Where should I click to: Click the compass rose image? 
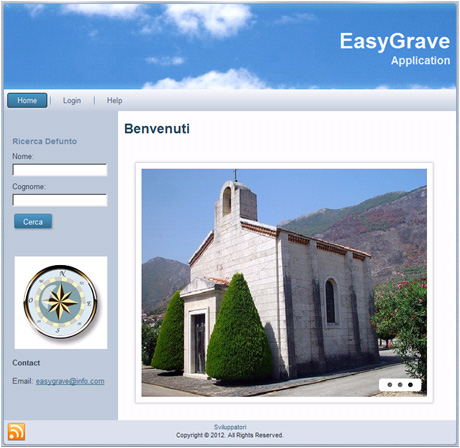tap(61, 302)
